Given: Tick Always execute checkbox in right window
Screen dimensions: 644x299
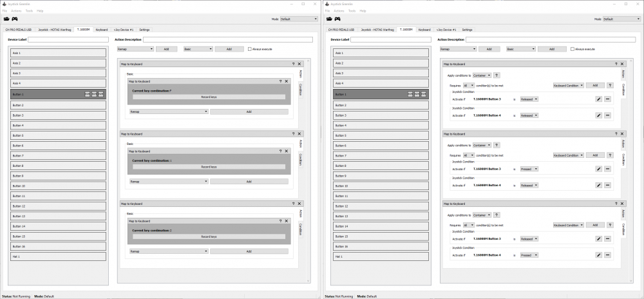Looking at the screenshot, I should pyautogui.click(x=573, y=49).
